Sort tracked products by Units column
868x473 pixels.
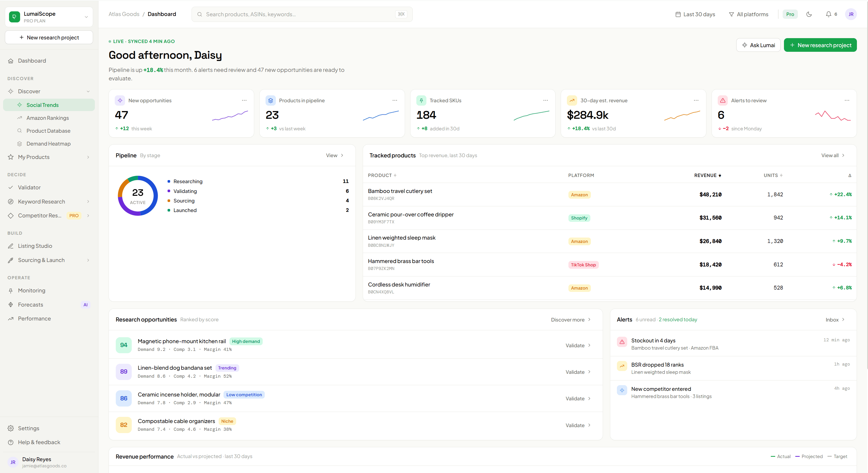coord(773,175)
